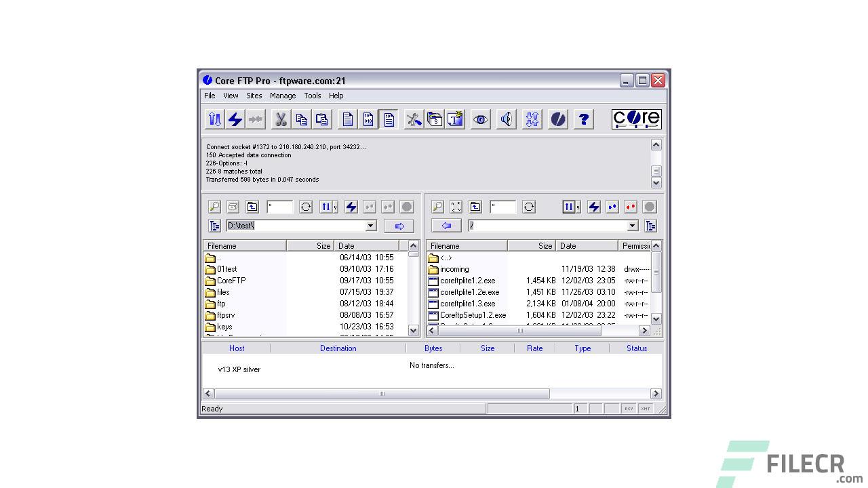
Task: Open the scheduler windows icon
Action: [x=434, y=120]
